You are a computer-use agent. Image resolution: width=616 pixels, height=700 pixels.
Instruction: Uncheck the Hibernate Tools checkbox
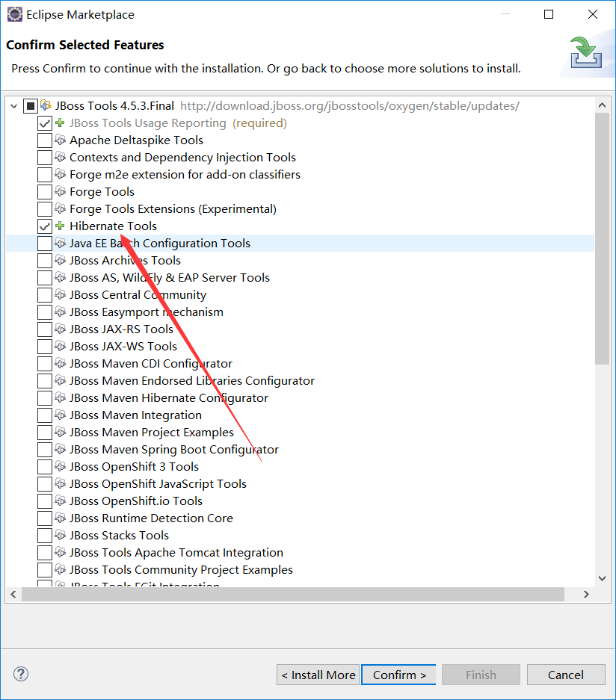click(45, 226)
